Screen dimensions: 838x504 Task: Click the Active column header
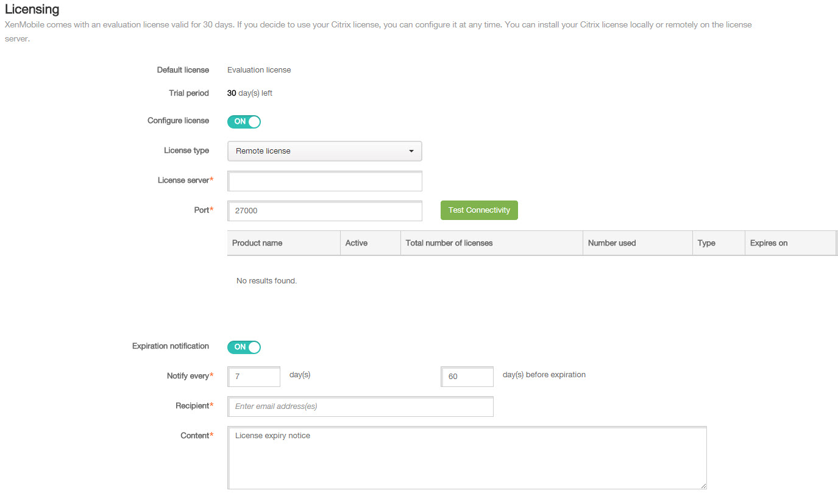[x=371, y=243]
